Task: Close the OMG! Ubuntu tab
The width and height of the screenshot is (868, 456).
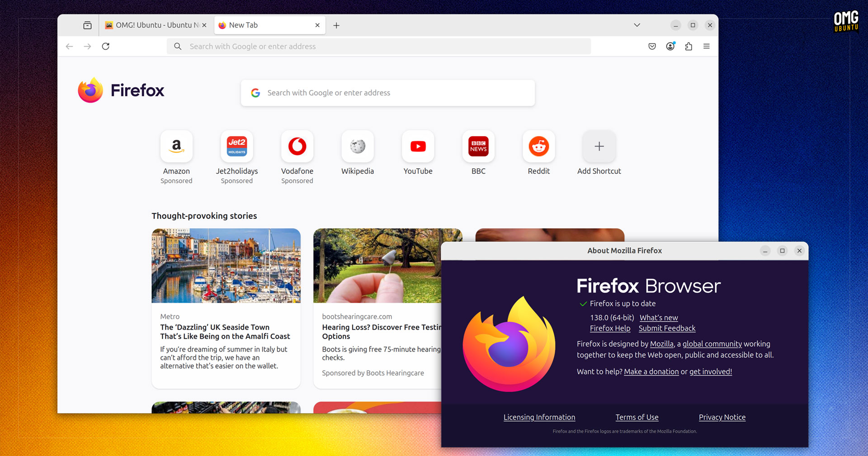Action: coord(204,25)
